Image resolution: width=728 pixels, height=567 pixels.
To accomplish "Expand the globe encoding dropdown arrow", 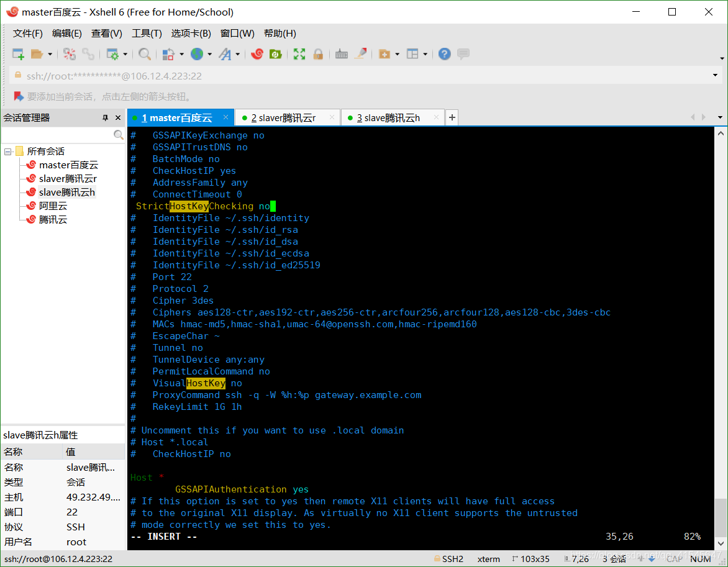I will [210, 54].
